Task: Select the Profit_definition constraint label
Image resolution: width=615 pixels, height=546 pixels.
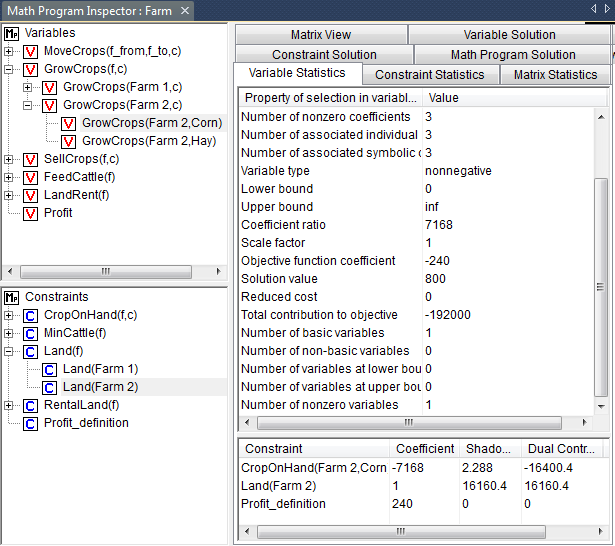Action: coord(86,423)
